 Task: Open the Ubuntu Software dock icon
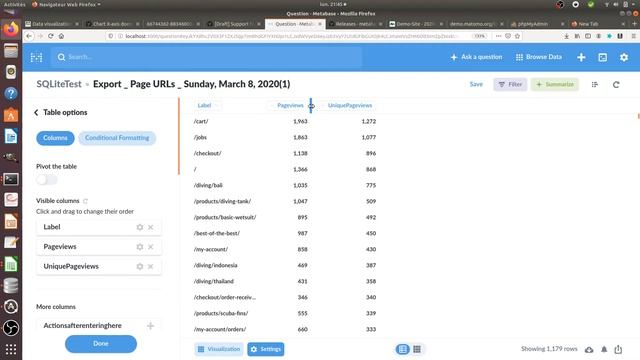click(x=11, y=115)
